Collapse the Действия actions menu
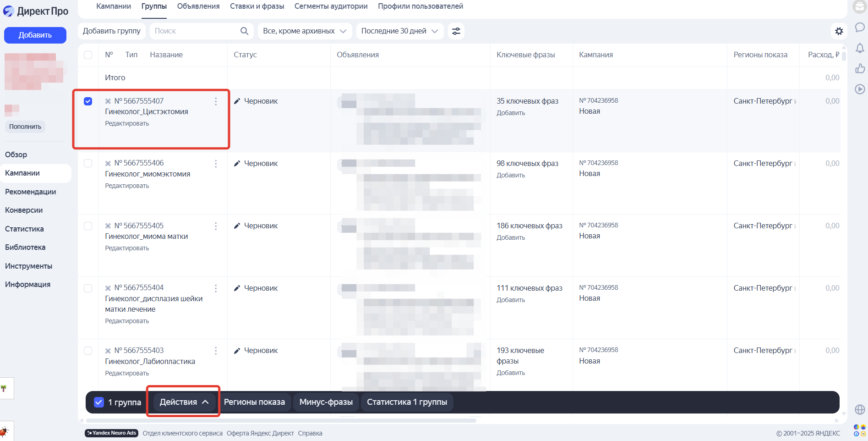 click(x=182, y=402)
